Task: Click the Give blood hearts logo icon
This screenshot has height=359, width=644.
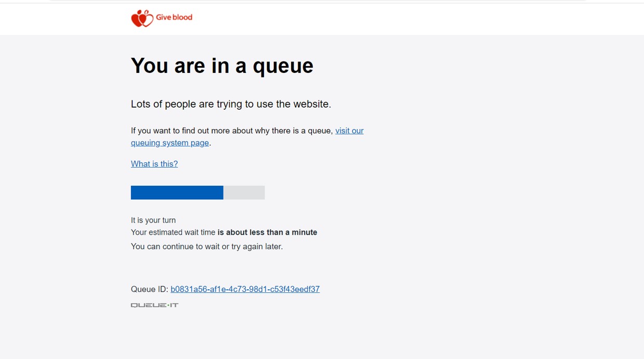Action: 141,18
